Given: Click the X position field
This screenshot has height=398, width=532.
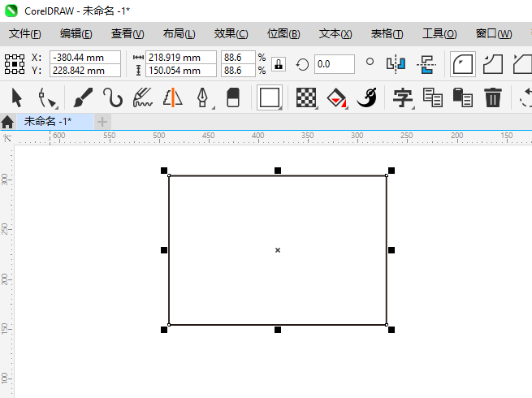Looking at the screenshot, I should point(85,58).
